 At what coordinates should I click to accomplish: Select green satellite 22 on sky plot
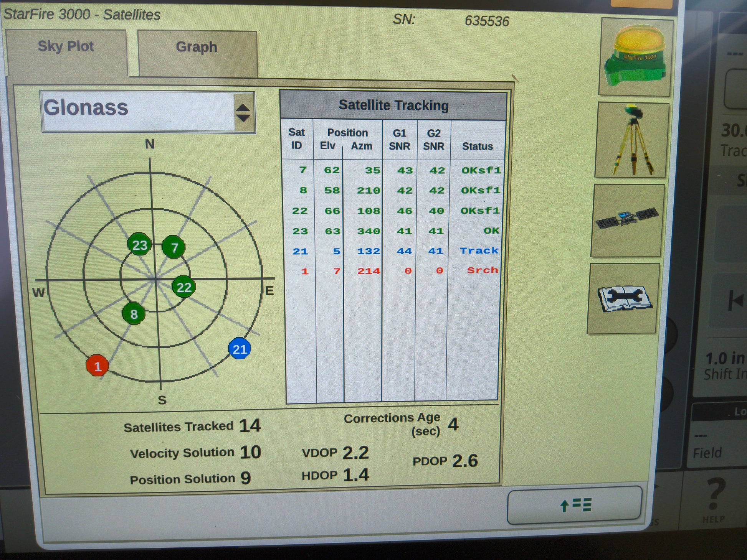click(x=183, y=287)
